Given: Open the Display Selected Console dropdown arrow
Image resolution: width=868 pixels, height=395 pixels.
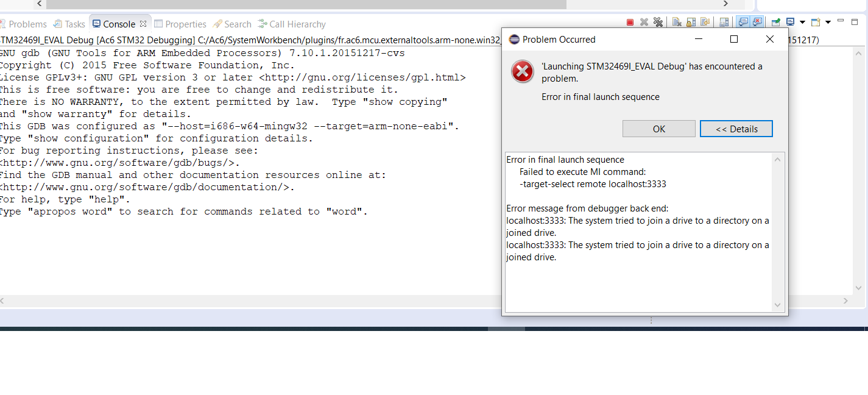Looking at the screenshot, I should pos(802,23).
